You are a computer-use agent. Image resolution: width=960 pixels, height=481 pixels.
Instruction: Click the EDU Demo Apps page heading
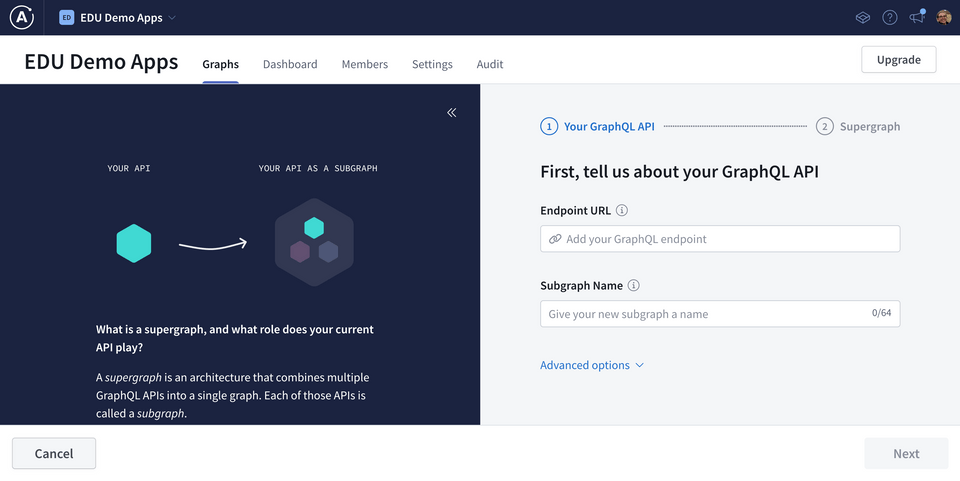point(102,62)
